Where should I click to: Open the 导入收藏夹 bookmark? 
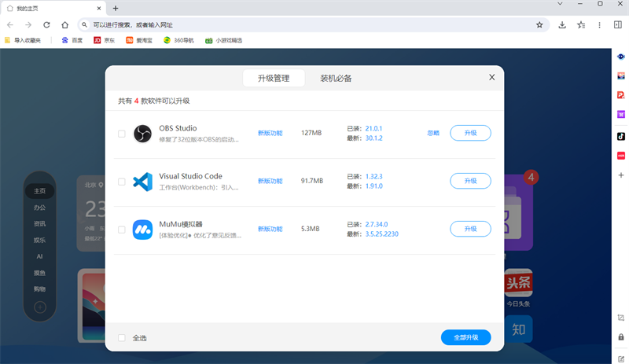(x=23, y=40)
